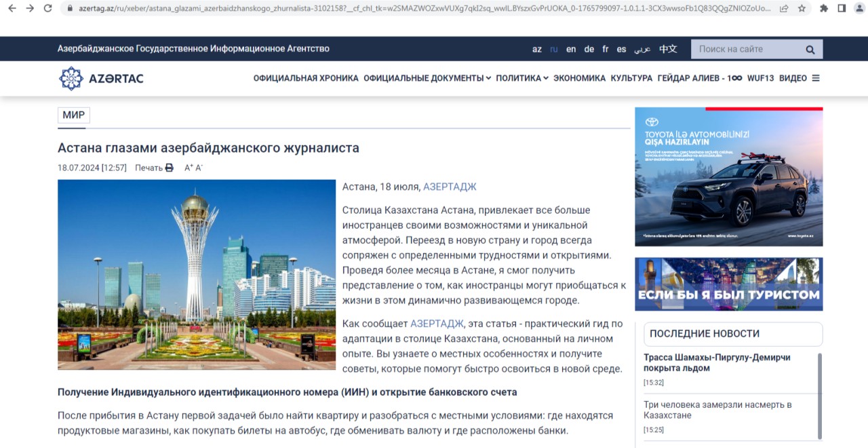Image resolution: width=868 pixels, height=448 pixels.
Task: Open the КУЛЬТУРА menu section
Action: click(x=631, y=78)
